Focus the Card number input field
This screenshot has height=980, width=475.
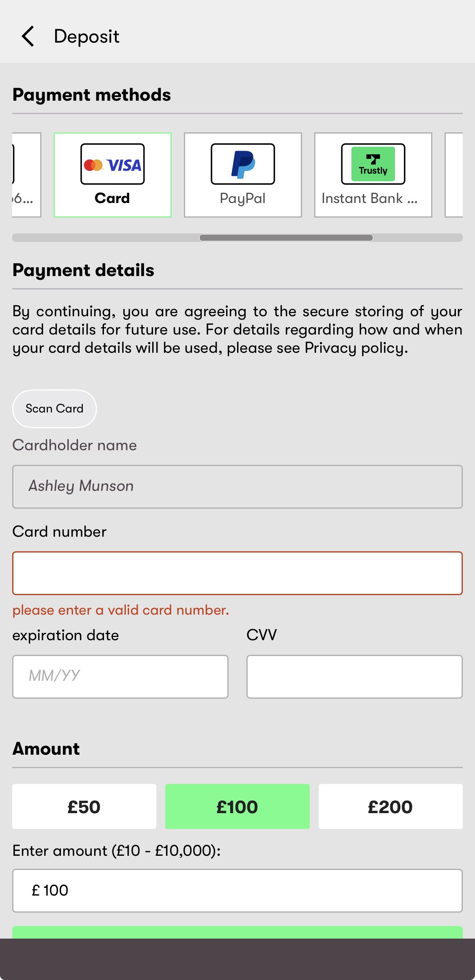[x=237, y=573]
